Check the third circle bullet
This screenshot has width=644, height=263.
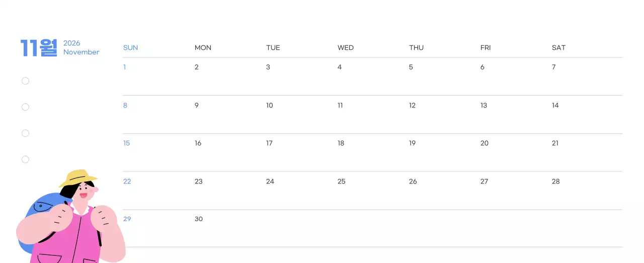[26, 133]
